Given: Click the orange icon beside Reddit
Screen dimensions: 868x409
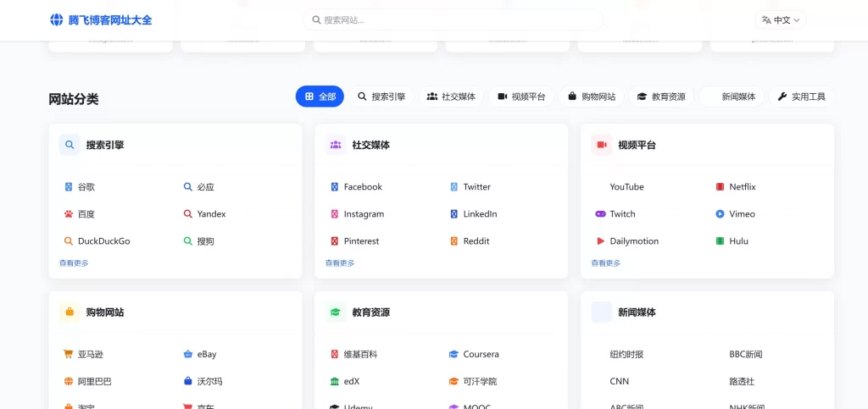Looking at the screenshot, I should point(454,241).
